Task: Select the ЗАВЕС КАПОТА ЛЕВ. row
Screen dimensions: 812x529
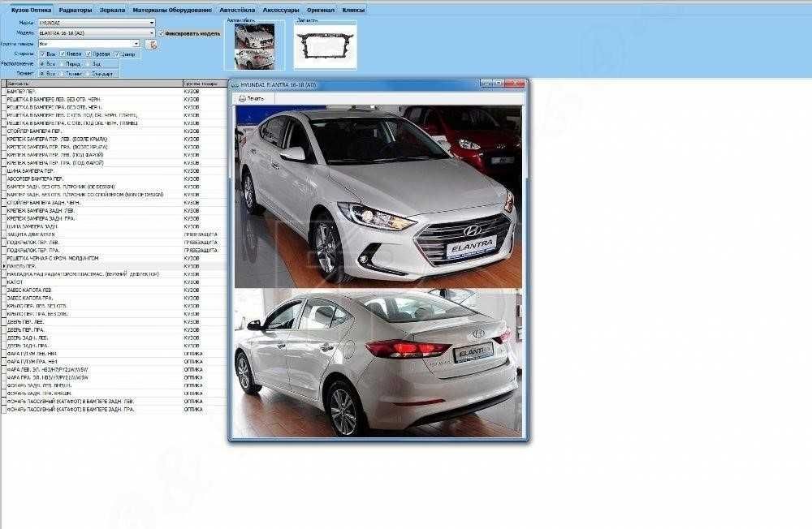Action: (116, 290)
